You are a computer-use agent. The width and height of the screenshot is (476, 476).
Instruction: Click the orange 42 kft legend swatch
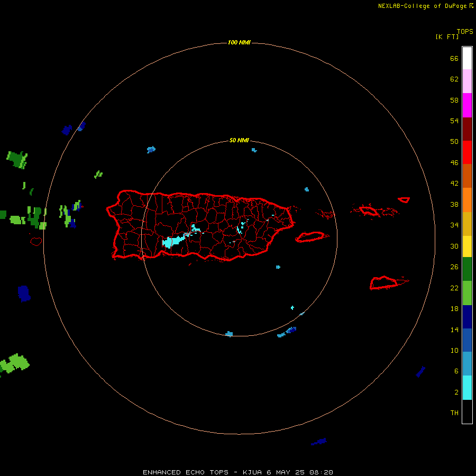tap(467, 200)
